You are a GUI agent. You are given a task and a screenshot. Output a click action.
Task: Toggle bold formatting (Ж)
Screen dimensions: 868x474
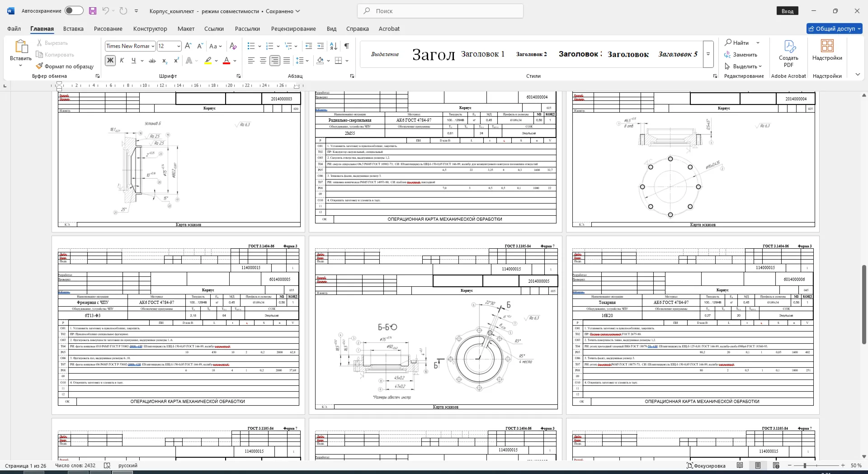tap(110, 60)
